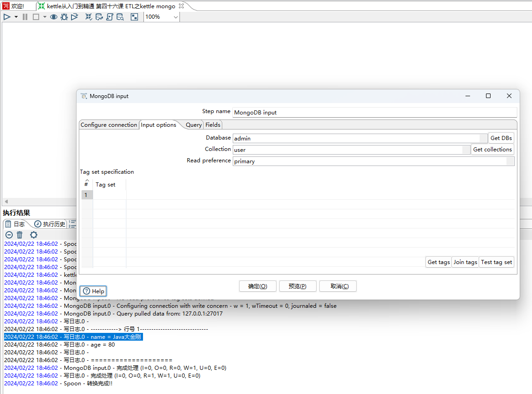The height and width of the screenshot is (394, 532).
Task: Verify the transformation with the check icon
Action: [x=88, y=17]
